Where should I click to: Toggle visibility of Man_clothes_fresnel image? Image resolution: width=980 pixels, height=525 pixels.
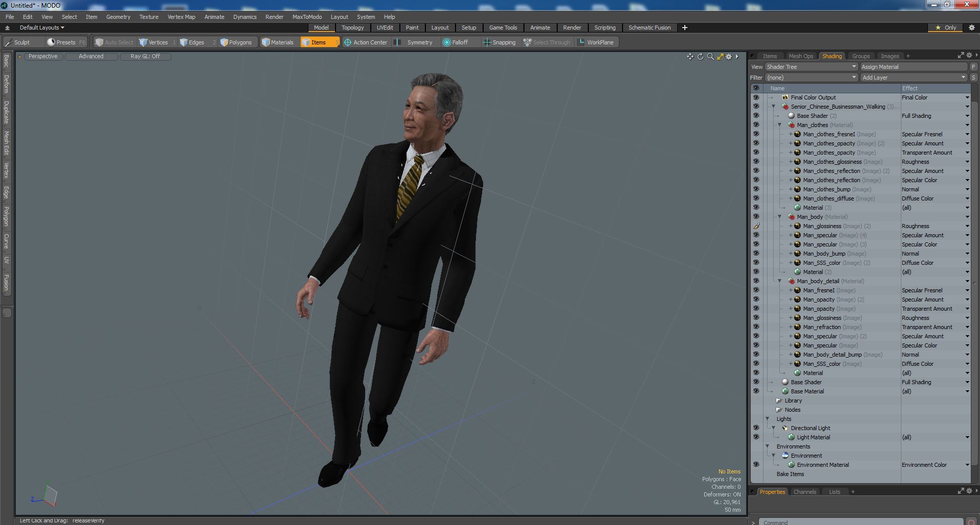coord(756,134)
